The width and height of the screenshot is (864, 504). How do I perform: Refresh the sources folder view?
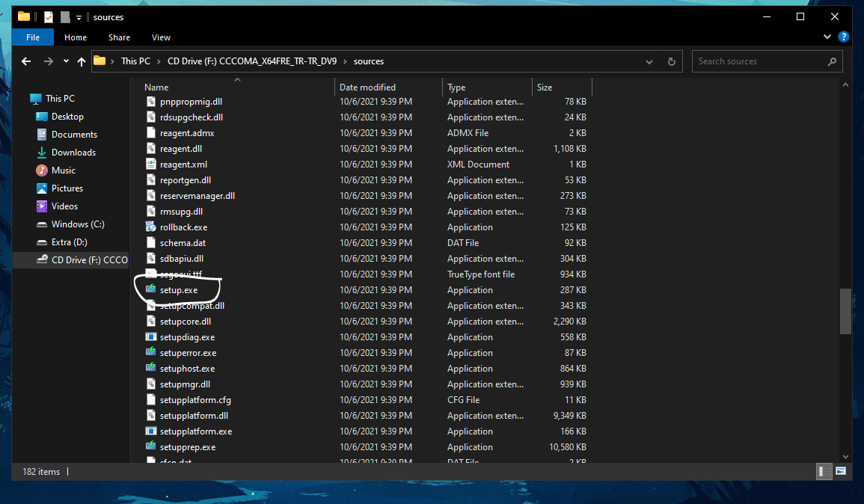pyautogui.click(x=671, y=61)
